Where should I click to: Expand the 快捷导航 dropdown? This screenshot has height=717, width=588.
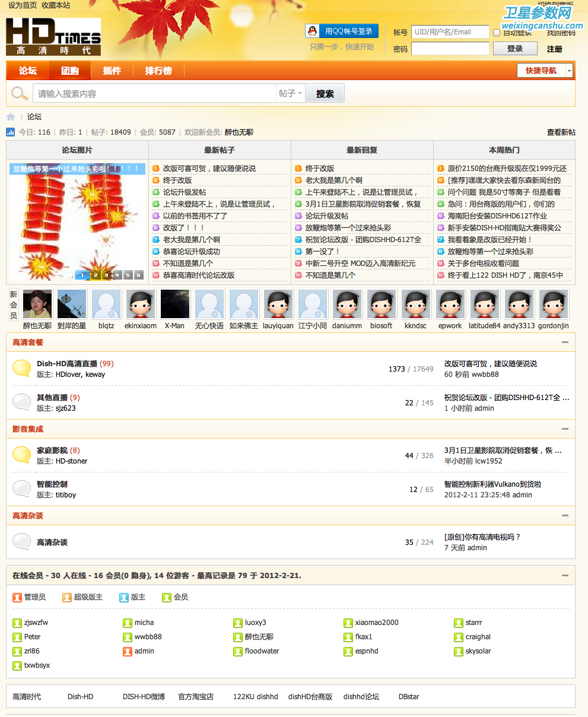[569, 71]
